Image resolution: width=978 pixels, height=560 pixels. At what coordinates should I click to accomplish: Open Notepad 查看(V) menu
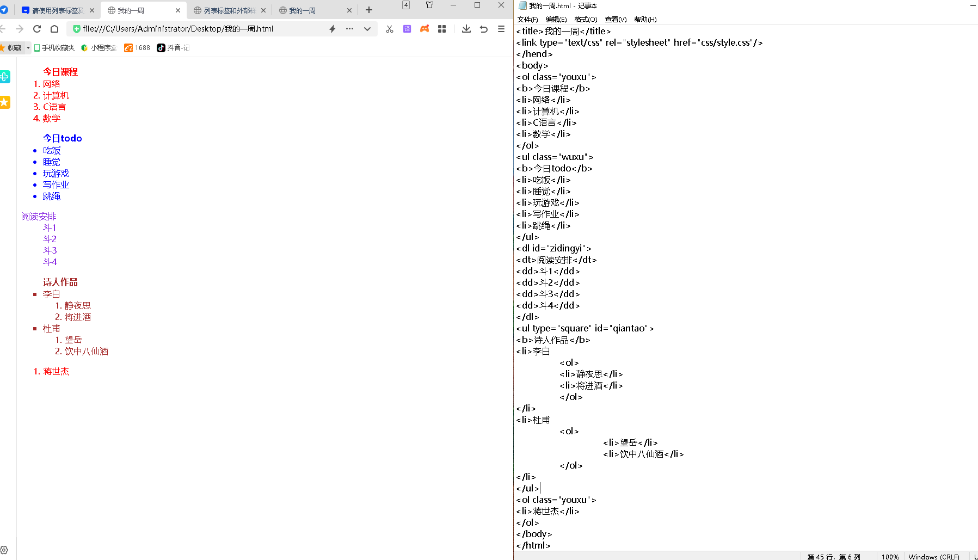[616, 20]
